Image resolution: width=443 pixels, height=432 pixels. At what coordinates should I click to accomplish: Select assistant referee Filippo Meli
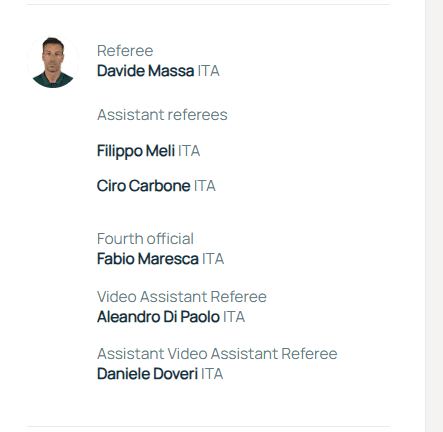pyautogui.click(x=136, y=151)
